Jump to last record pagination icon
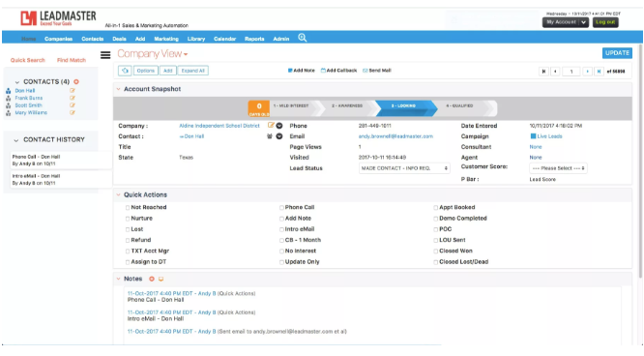The height and width of the screenshot is (356, 644). [599, 72]
